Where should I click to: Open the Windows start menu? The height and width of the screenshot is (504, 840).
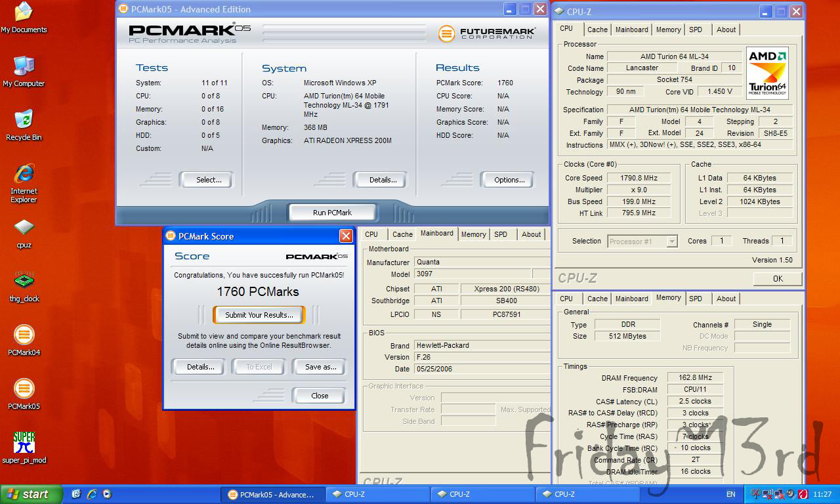31,494
